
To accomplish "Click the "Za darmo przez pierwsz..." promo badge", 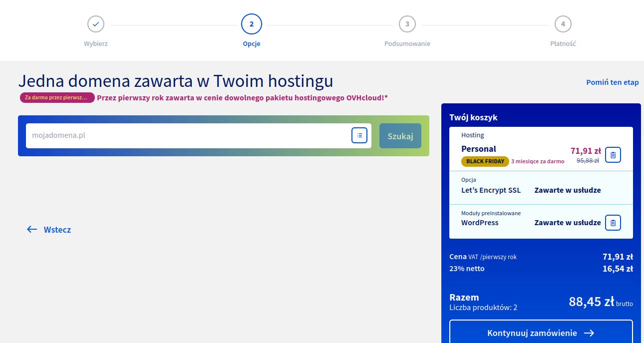I will (x=57, y=97).
